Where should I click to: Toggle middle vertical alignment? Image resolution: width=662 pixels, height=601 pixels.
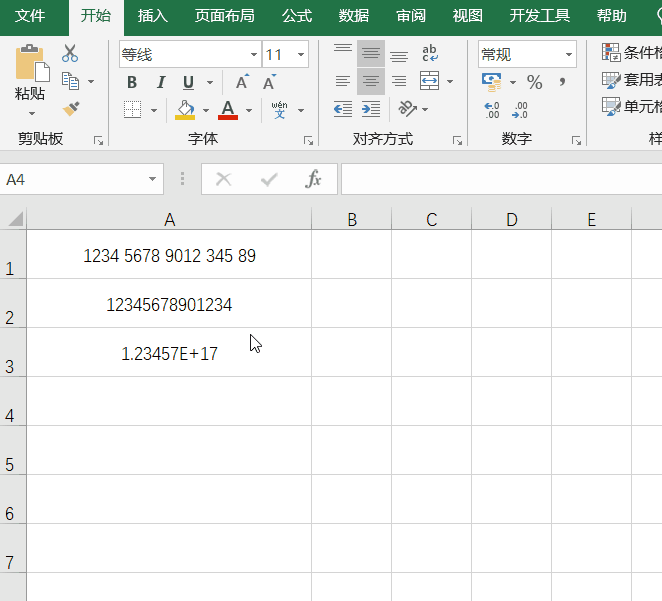coord(371,53)
